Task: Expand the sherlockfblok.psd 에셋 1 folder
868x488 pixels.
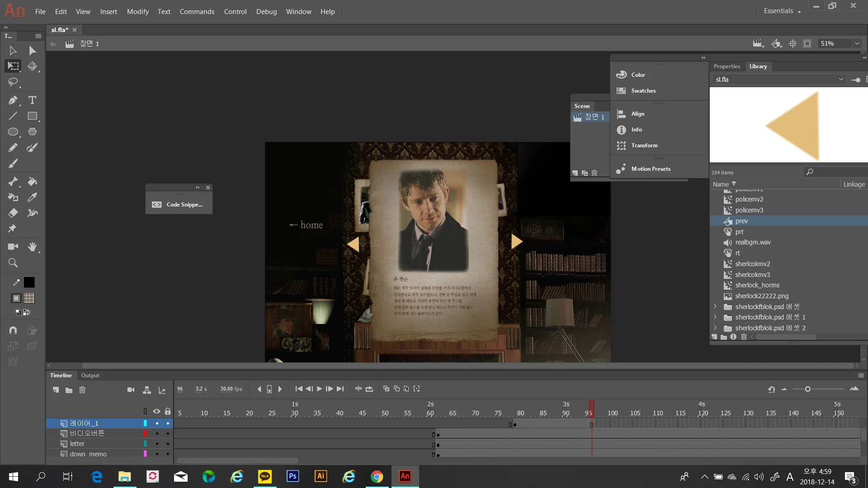Action: (x=715, y=317)
